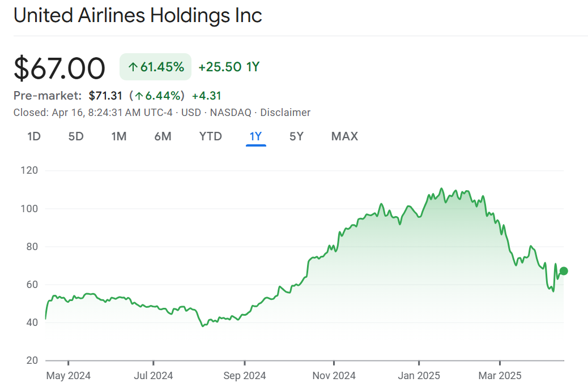
Task: Show the 1M price chart
Action: (x=118, y=136)
